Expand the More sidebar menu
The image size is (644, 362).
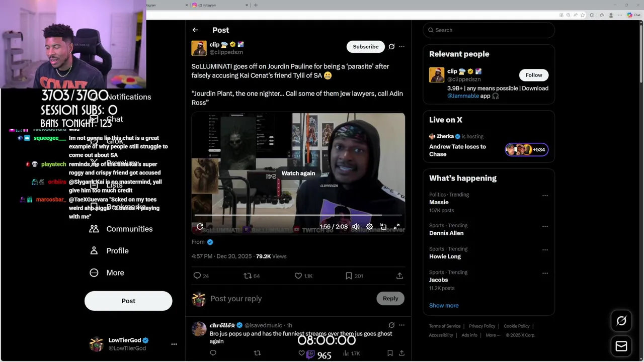tap(106, 273)
